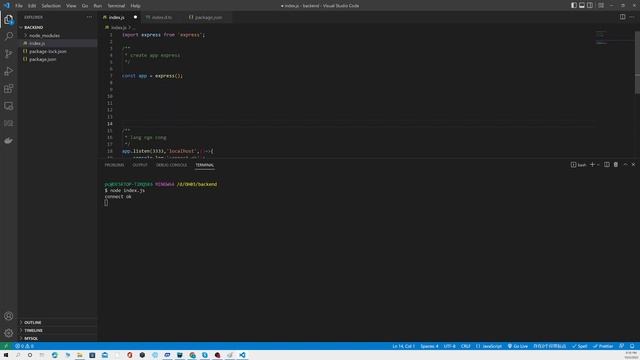Show errors and warnings in status bar
Screen dimensions: 640x360
[24, 346]
